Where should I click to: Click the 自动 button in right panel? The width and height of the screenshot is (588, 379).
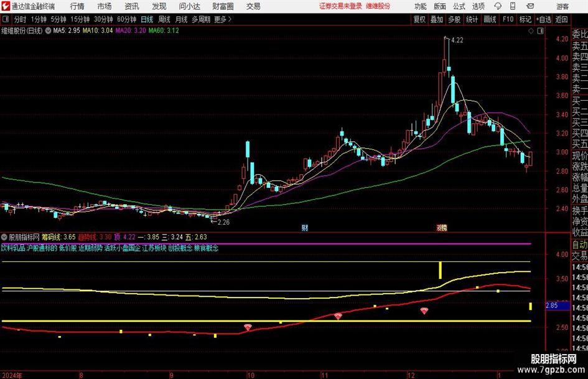coord(580,245)
